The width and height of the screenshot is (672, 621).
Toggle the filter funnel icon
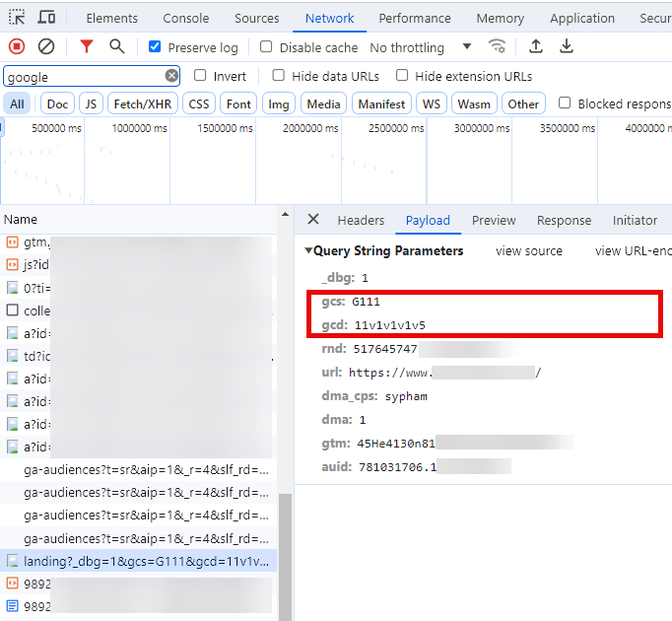coord(87,46)
